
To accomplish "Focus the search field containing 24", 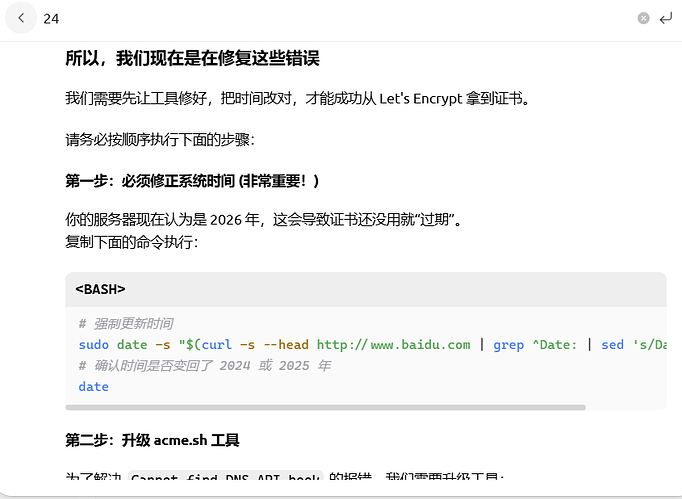I will [x=337, y=18].
